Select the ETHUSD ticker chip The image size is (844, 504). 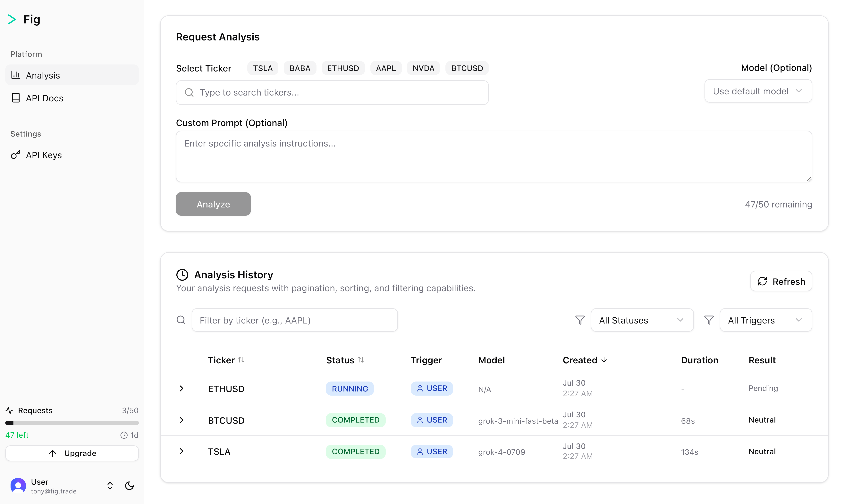[343, 68]
